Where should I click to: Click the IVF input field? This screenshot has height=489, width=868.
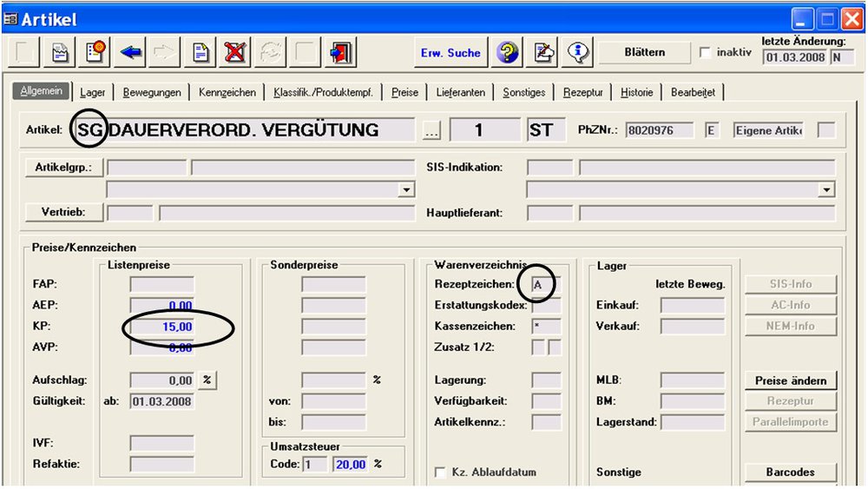[x=162, y=443]
